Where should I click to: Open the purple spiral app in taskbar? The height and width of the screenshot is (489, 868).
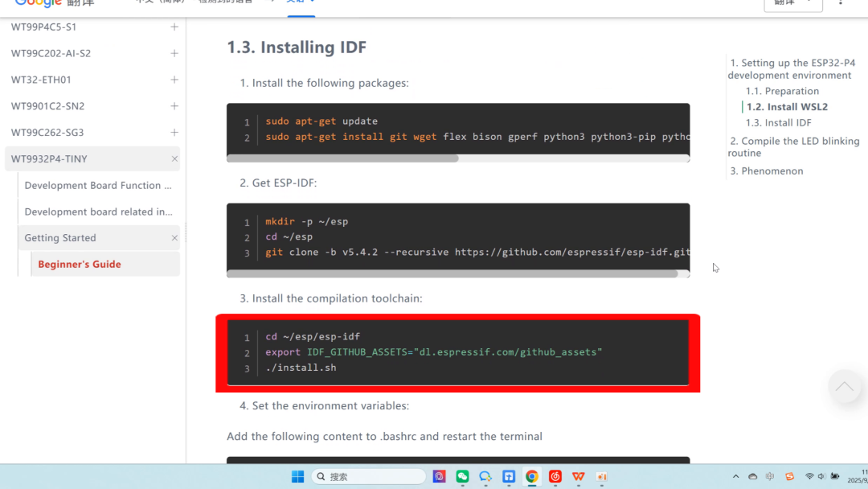point(439,477)
